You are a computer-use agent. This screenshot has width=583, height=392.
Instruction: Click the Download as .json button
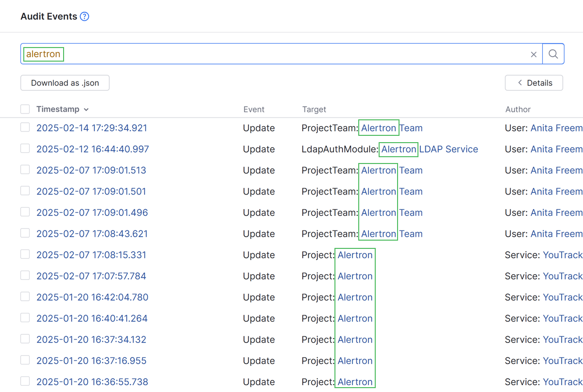(65, 82)
